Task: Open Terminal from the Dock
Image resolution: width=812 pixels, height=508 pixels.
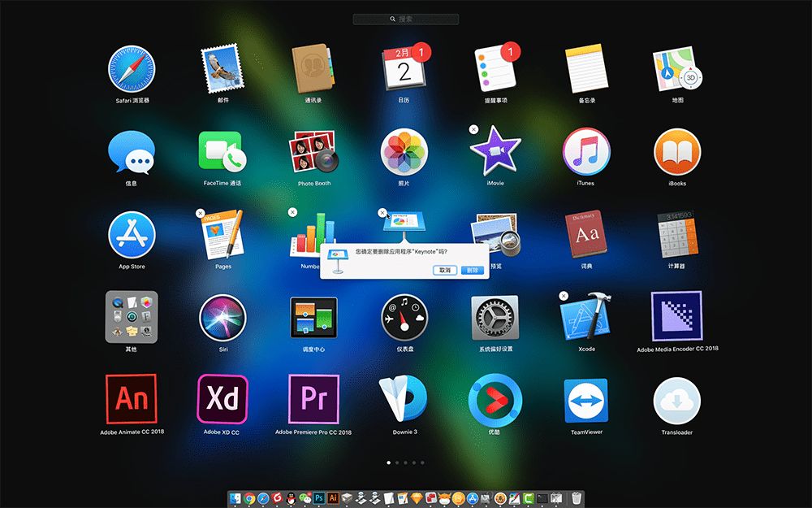Action: (x=542, y=498)
